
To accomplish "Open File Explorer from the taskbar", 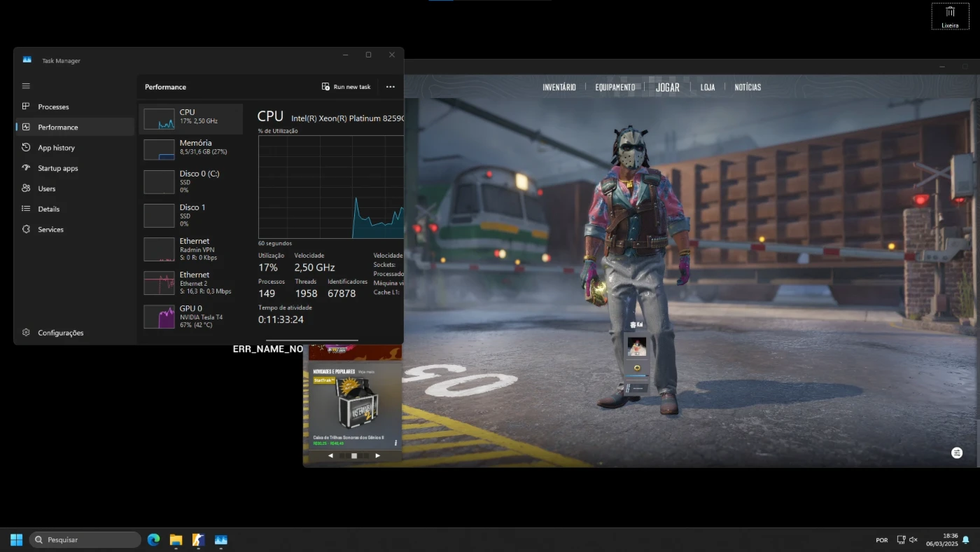I will (176, 540).
